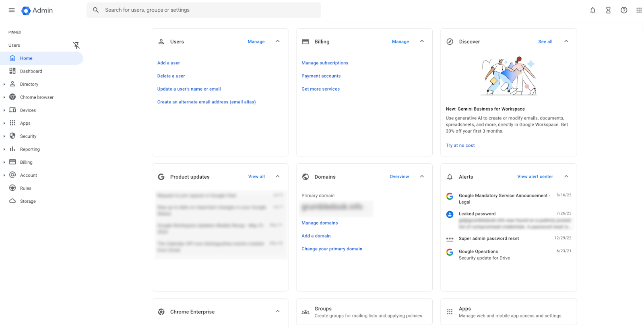Expand the Reporting section arrow
This screenshot has height=328, width=644.
(4, 149)
